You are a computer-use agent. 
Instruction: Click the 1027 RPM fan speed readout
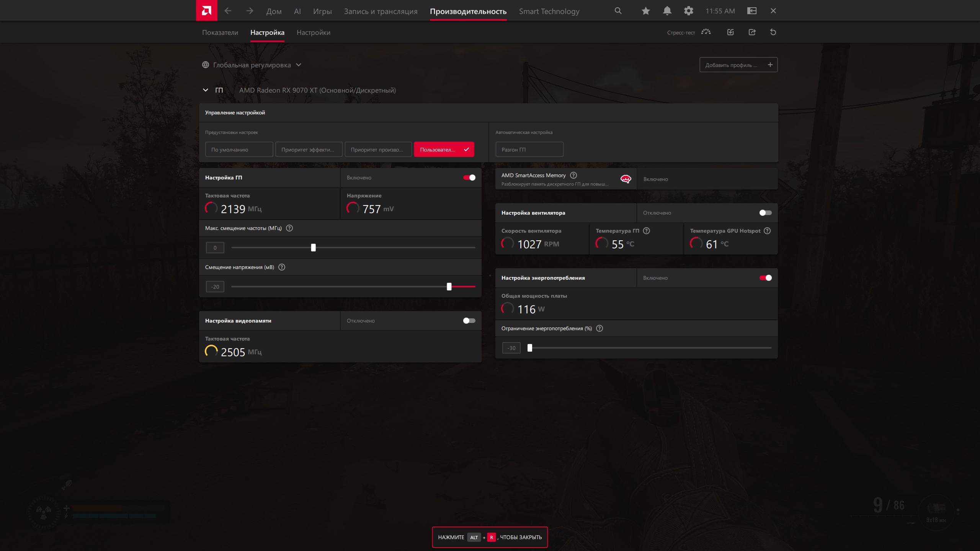tap(538, 244)
